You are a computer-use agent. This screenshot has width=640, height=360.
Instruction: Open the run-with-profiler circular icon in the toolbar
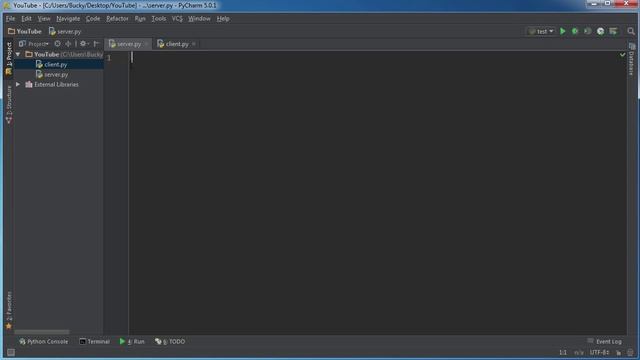coord(600,31)
